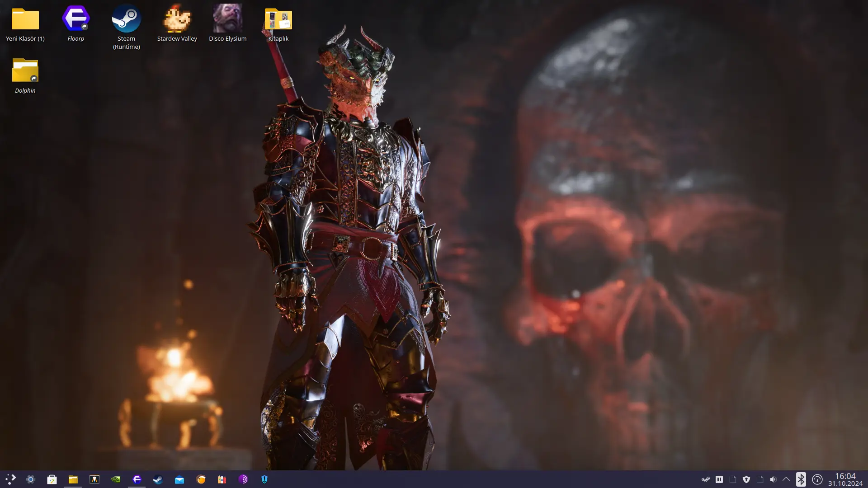The height and width of the screenshot is (488, 868).
Task: Open the blue envelope mail taskbar icon
Action: tap(179, 479)
